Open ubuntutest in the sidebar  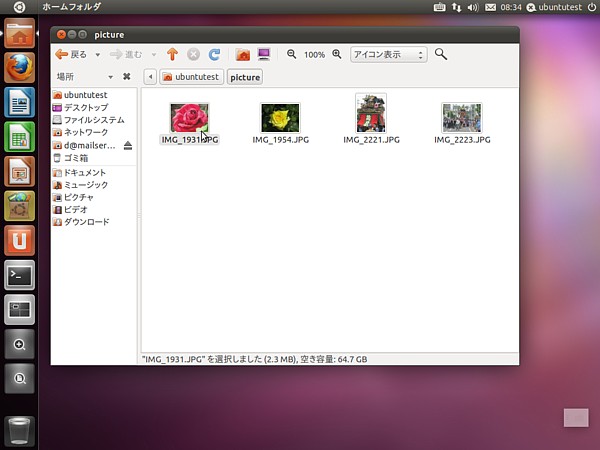94,95
